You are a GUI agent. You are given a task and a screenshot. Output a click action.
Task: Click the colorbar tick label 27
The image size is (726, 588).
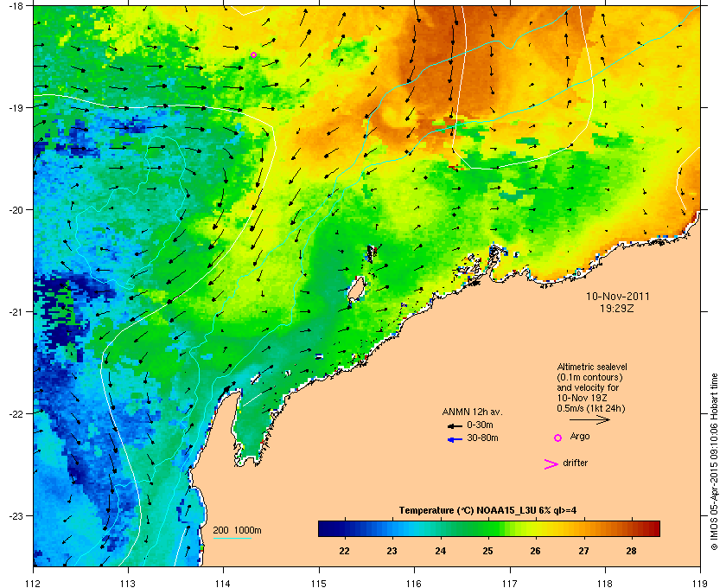583,551
